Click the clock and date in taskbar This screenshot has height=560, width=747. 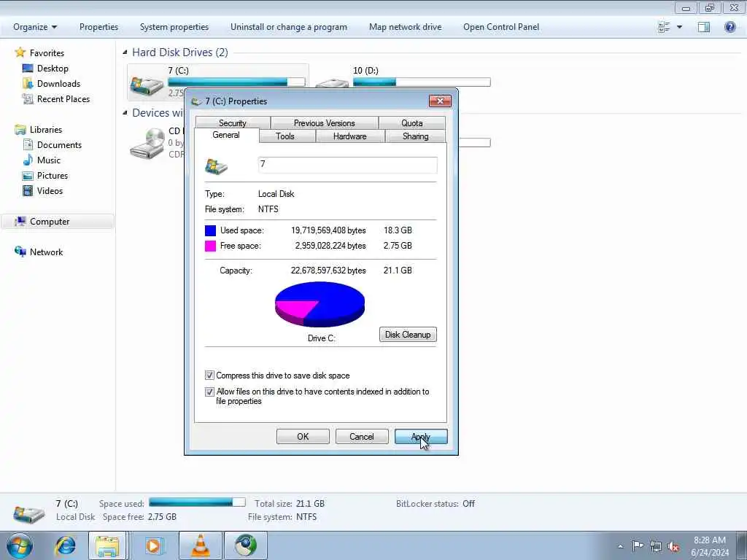pyautogui.click(x=710, y=546)
